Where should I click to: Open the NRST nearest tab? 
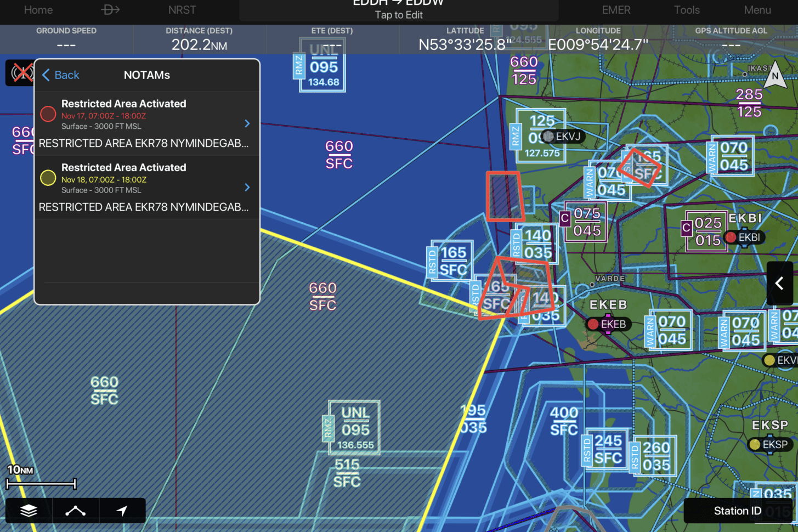pyautogui.click(x=182, y=10)
